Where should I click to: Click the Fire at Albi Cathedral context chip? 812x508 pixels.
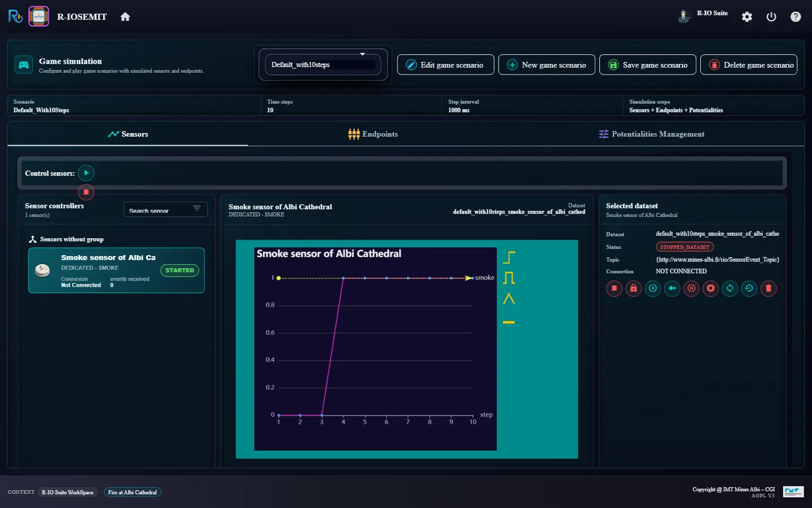(133, 492)
